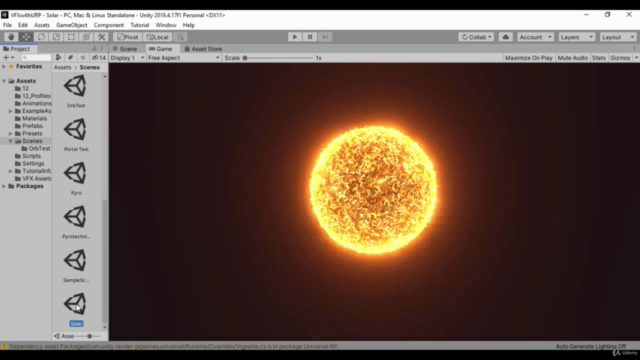Toggle the Stats overlay
640x360 pixels.
(x=599, y=58)
